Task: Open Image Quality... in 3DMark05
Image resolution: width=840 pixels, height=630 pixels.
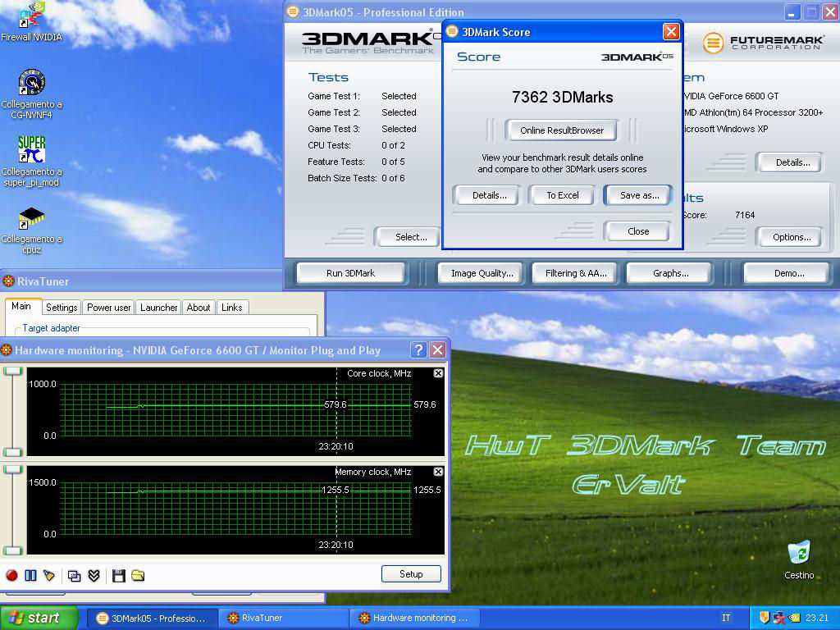Action: [x=482, y=272]
